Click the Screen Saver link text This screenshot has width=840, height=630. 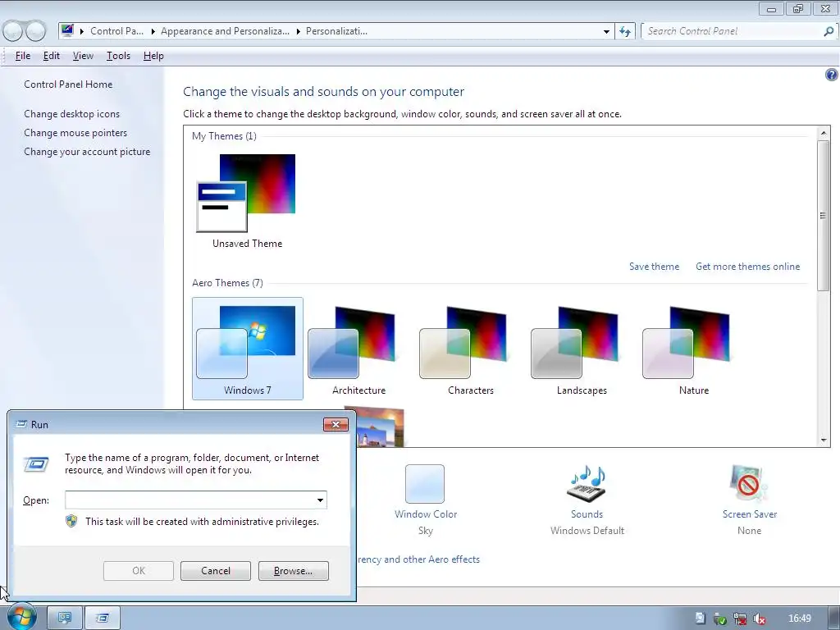(750, 514)
